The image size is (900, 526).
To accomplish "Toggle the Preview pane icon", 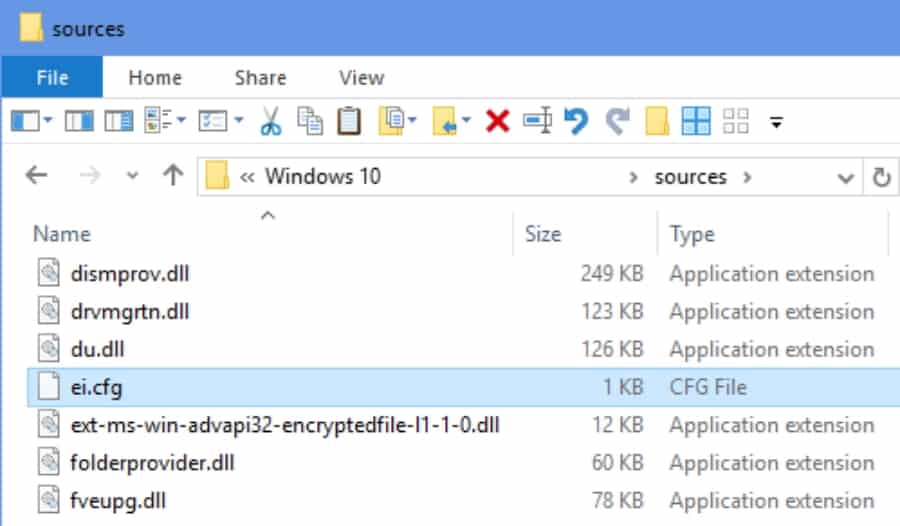I will coord(79,121).
